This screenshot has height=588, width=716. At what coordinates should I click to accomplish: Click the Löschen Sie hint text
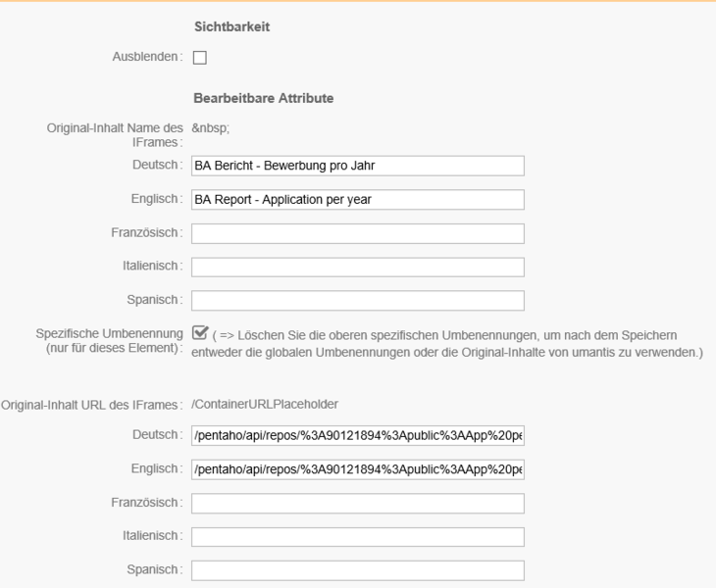click(446, 343)
